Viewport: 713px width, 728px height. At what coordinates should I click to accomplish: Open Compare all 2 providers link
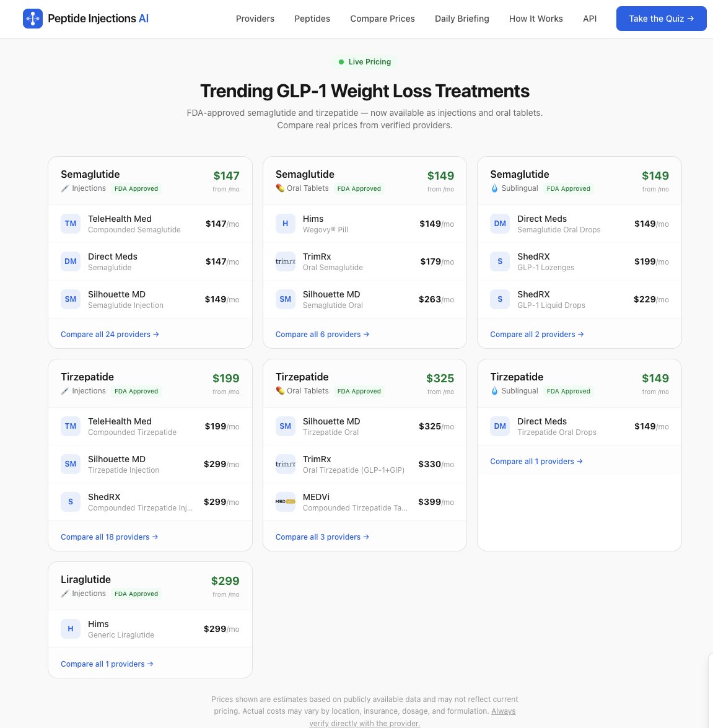coord(537,335)
